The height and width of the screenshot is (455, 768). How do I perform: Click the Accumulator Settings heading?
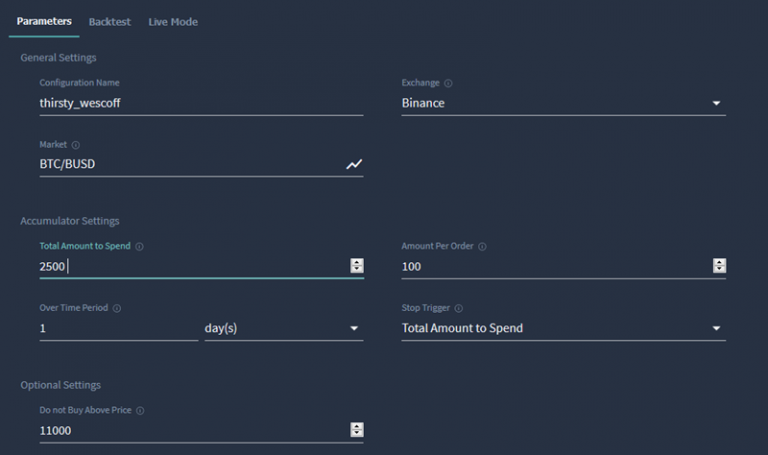tap(70, 221)
